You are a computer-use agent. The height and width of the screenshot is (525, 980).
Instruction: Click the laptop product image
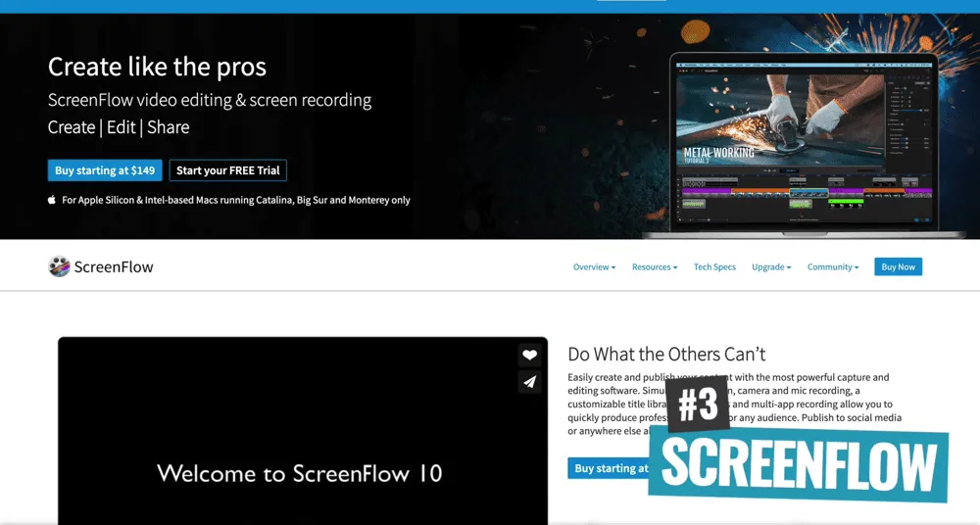pyautogui.click(x=803, y=142)
